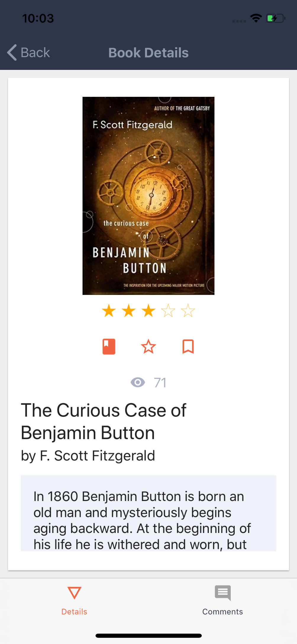Tap the Details triangle icon
Image resolution: width=297 pixels, height=644 pixels.
coord(74,593)
